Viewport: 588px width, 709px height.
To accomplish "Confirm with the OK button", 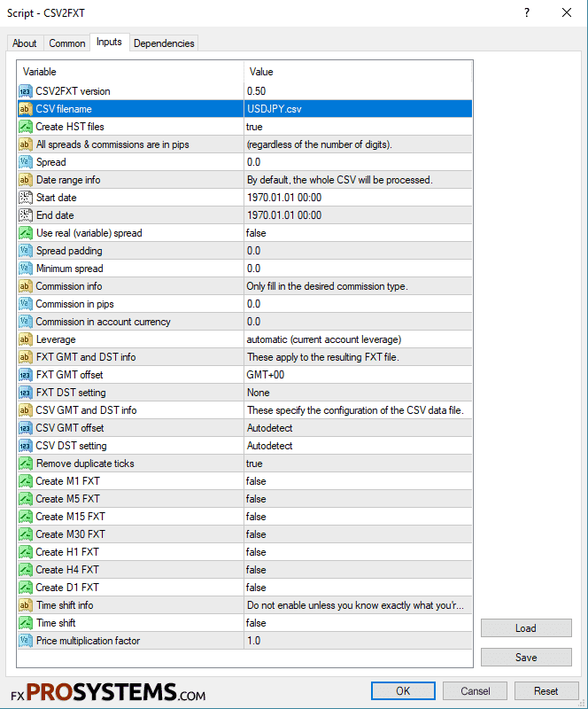I will click(403, 691).
